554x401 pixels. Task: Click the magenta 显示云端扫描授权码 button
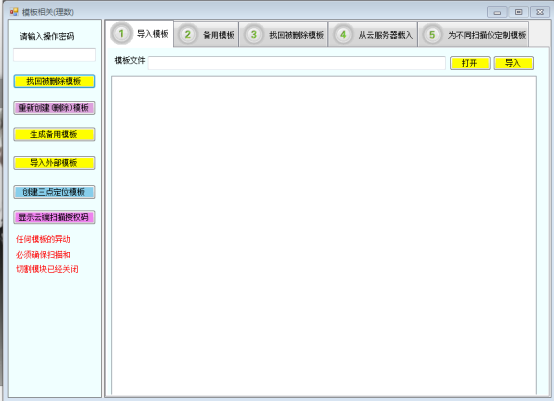(54, 217)
